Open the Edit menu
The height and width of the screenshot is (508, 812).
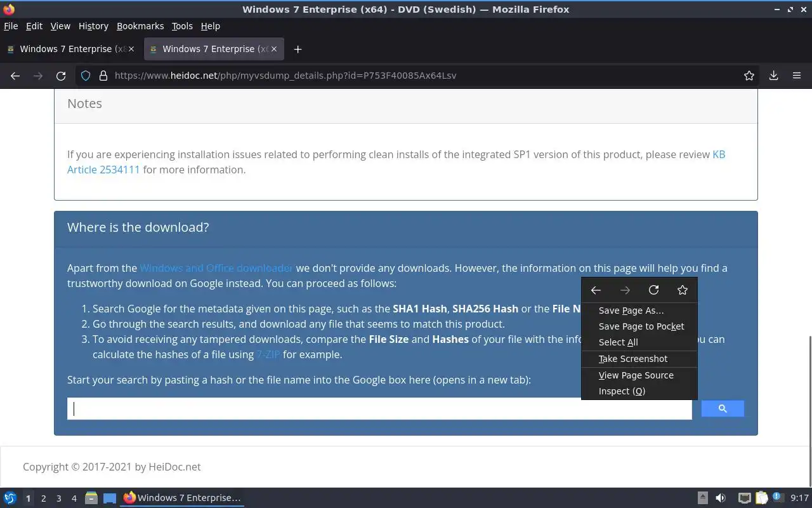coord(34,26)
